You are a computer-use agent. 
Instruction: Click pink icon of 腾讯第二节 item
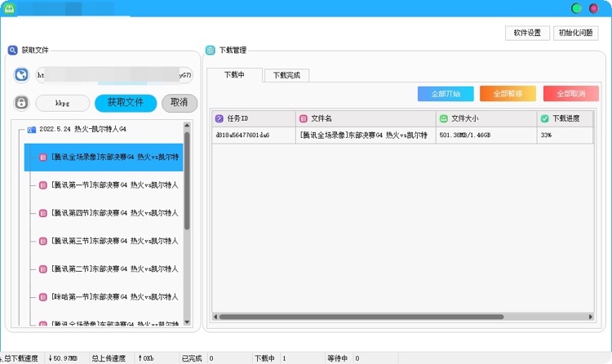[43, 269]
